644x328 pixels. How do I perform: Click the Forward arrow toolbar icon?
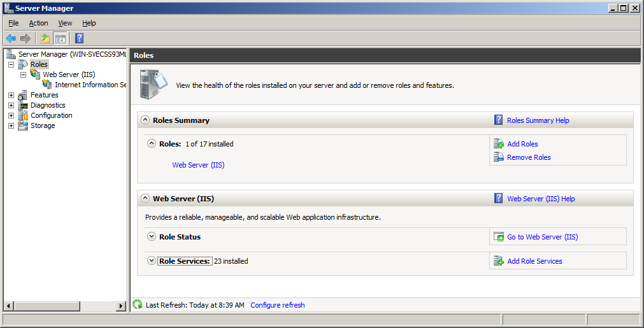tap(25, 39)
